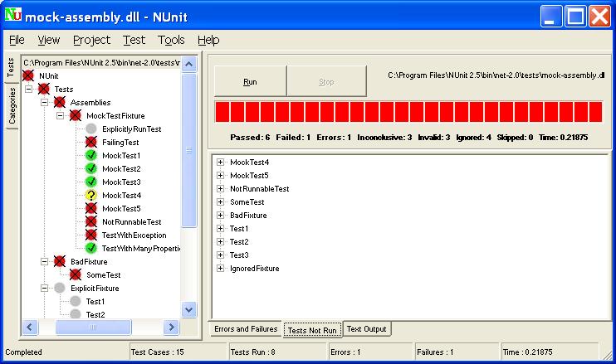Open the Test menu
The image size is (616, 364).
[134, 40]
